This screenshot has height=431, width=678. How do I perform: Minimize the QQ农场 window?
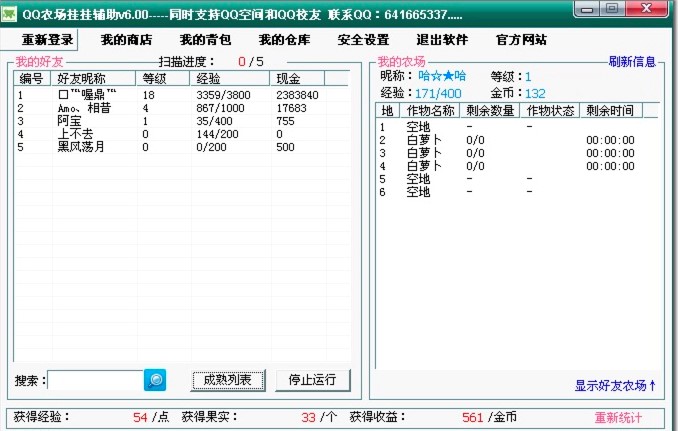(x=587, y=9)
